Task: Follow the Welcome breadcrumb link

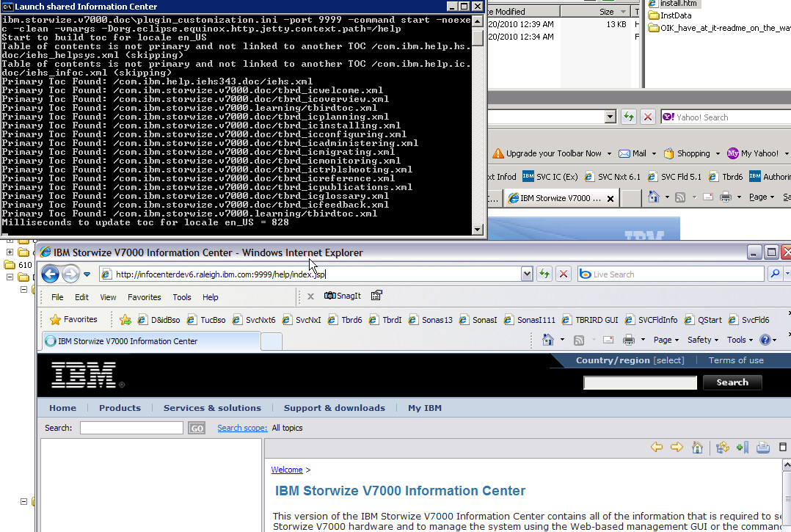Action: [x=286, y=470]
